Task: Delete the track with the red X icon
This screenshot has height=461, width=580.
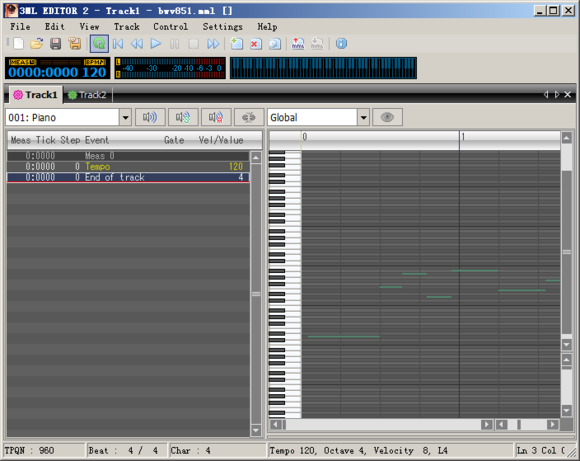Action: click(x=256, y=44)
